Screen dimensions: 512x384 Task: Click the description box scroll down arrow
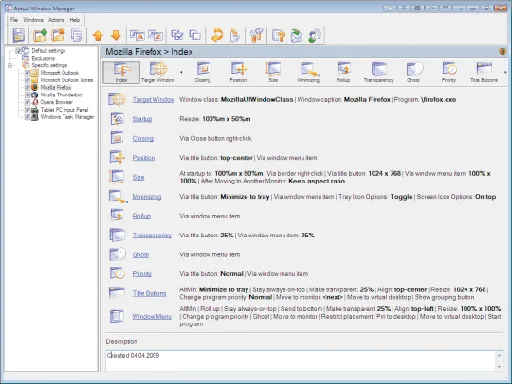click(499, 367)
